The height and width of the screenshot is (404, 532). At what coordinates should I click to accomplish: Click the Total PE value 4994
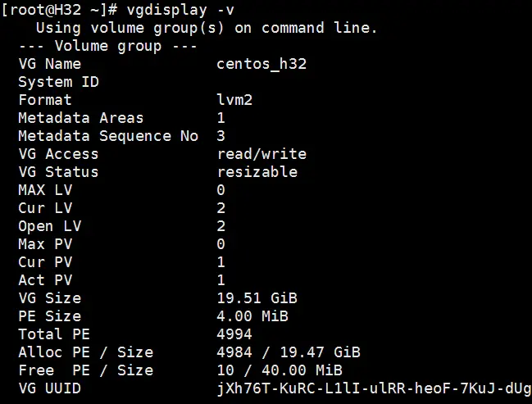[234, 334]
